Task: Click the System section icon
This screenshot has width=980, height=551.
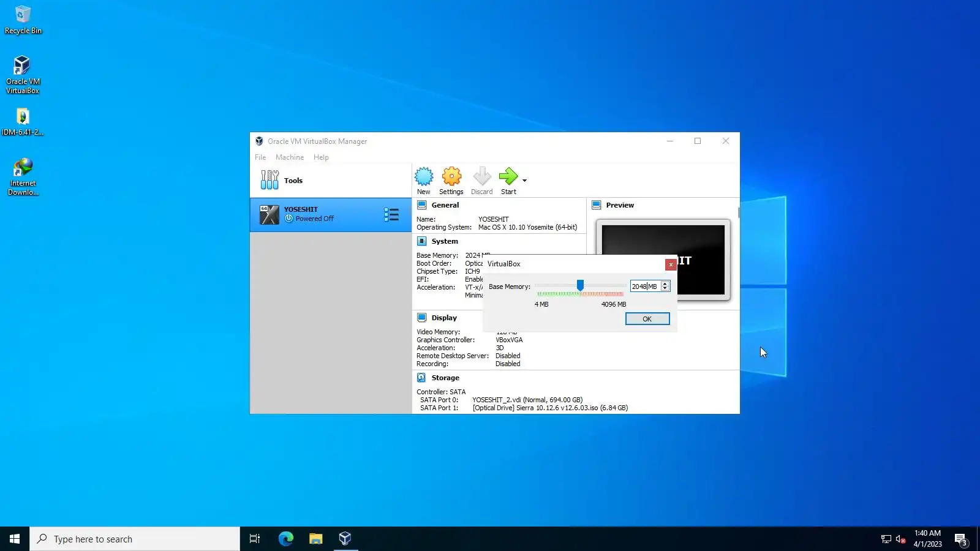Action: click(422, 241)
